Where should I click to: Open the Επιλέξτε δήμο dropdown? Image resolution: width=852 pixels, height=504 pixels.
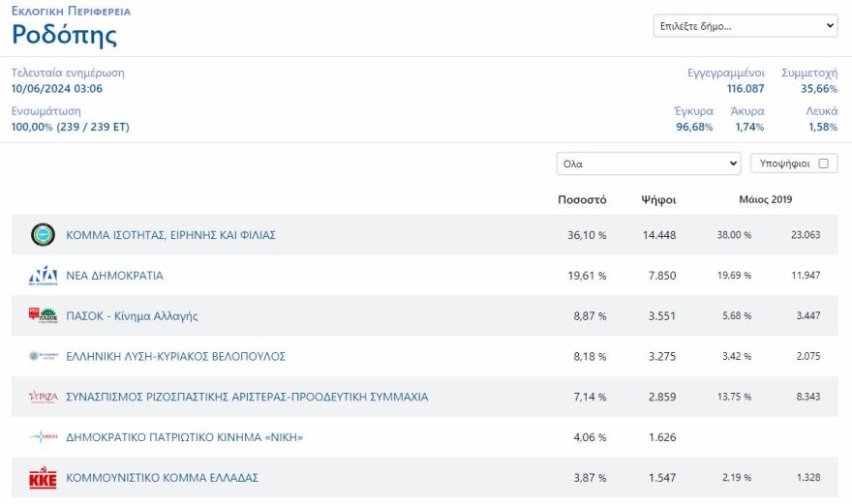coord(745,26)
